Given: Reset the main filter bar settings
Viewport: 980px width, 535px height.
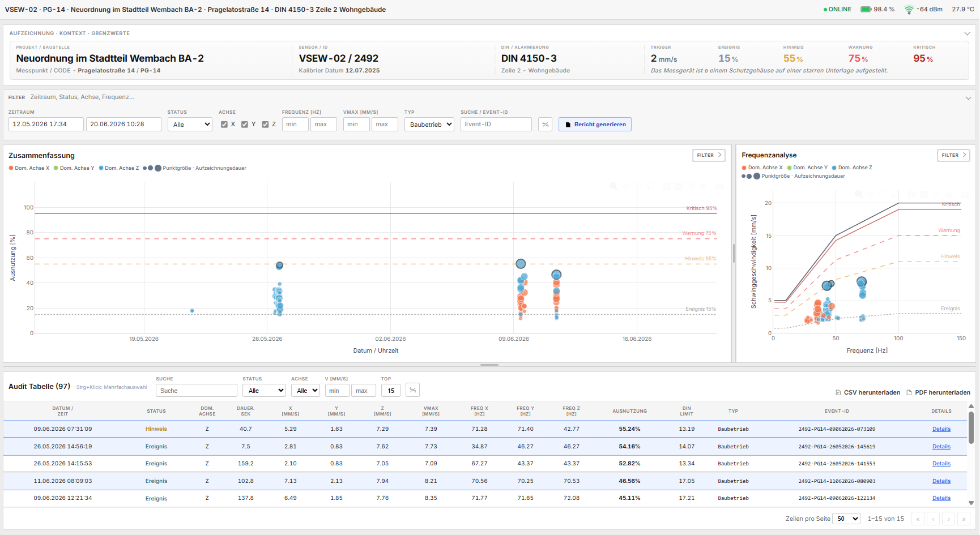Looking at the screenshot, I should tap(545, 125).
